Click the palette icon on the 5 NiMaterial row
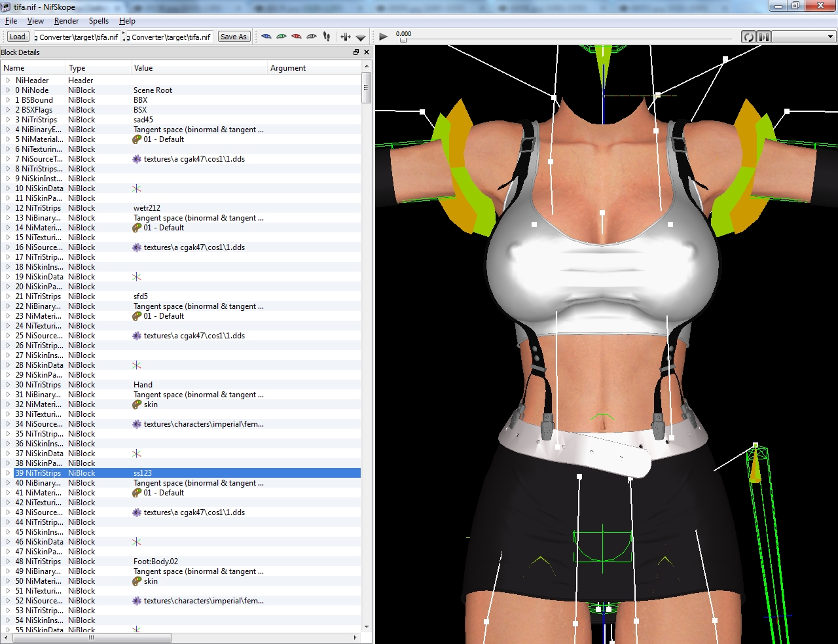This screenshot has height=644, width=838. [x=137, y=139]
